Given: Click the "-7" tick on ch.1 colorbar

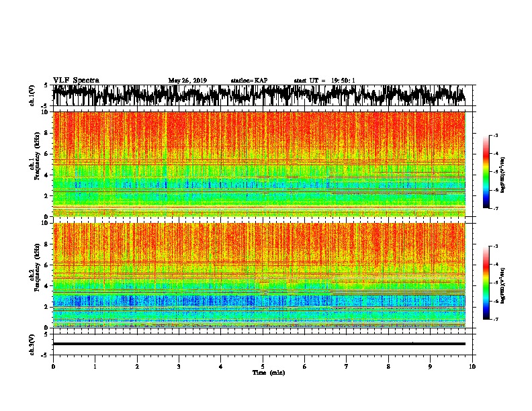Looking at the screenshot, I should click(x=495, y=208).
